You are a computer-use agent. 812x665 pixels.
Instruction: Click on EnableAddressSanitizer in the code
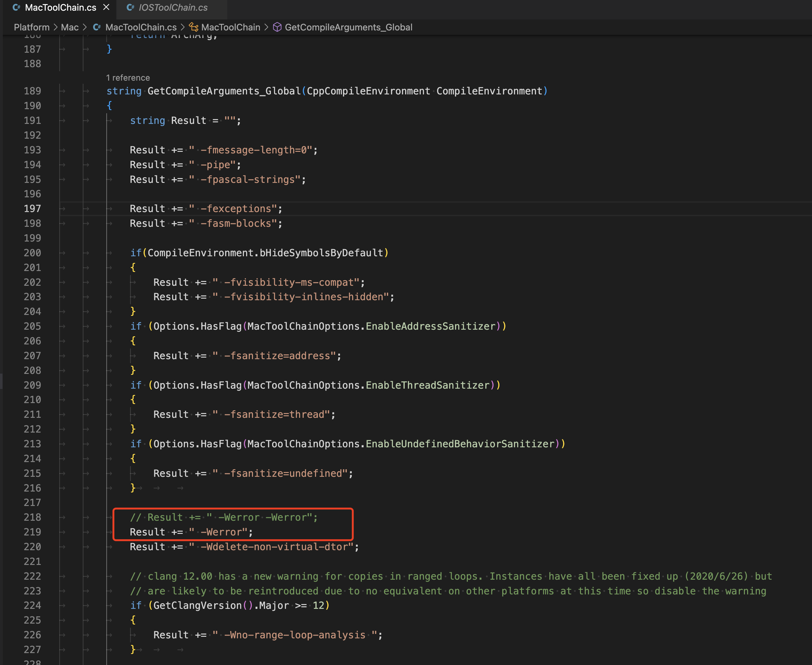[430, 326]
